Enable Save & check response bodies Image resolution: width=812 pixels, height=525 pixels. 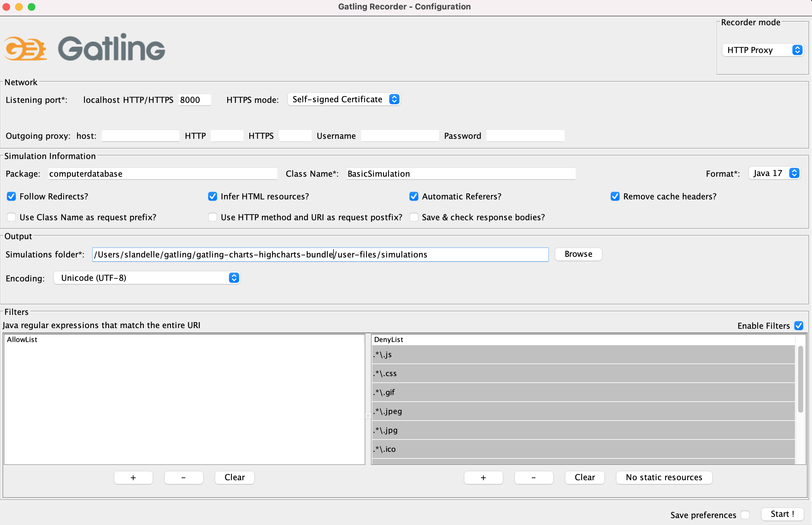coord(414,217)
